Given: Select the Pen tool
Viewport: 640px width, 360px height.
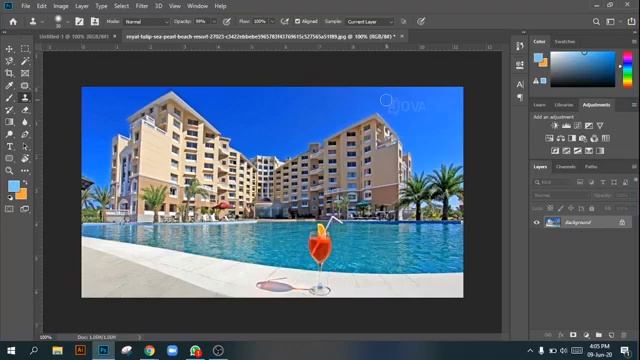Looking at the screenshot, I should point(25,134).
